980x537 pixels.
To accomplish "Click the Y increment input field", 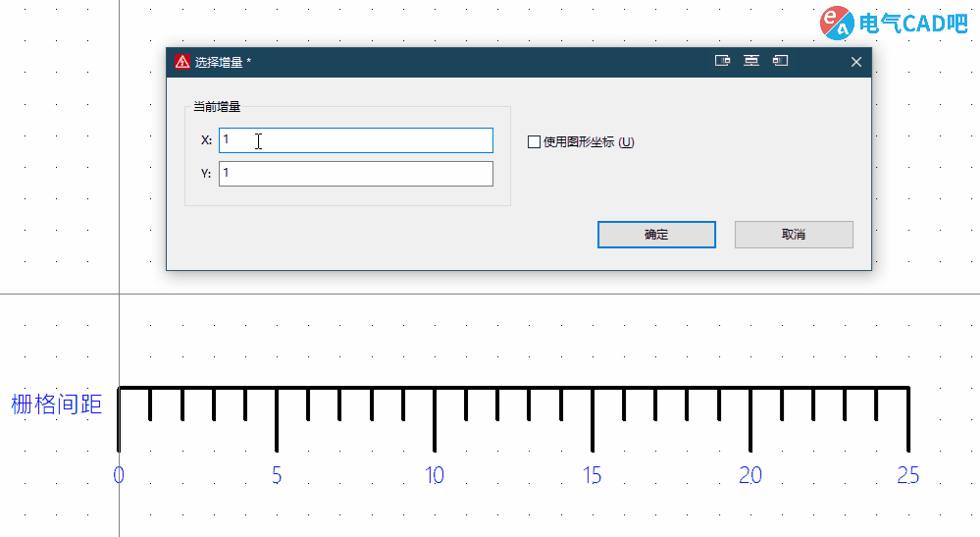I will 356,174.
